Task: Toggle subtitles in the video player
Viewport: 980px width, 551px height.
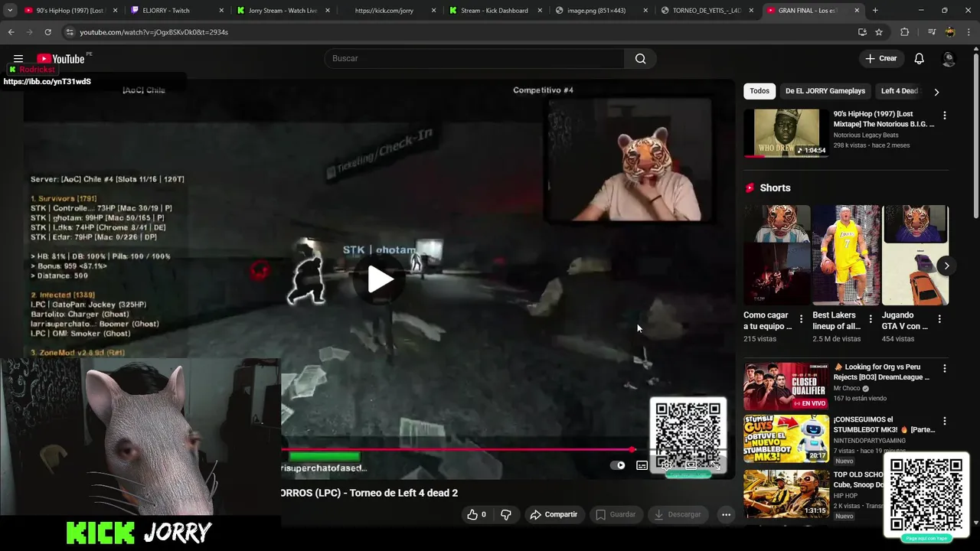Action: pos(642,465)
